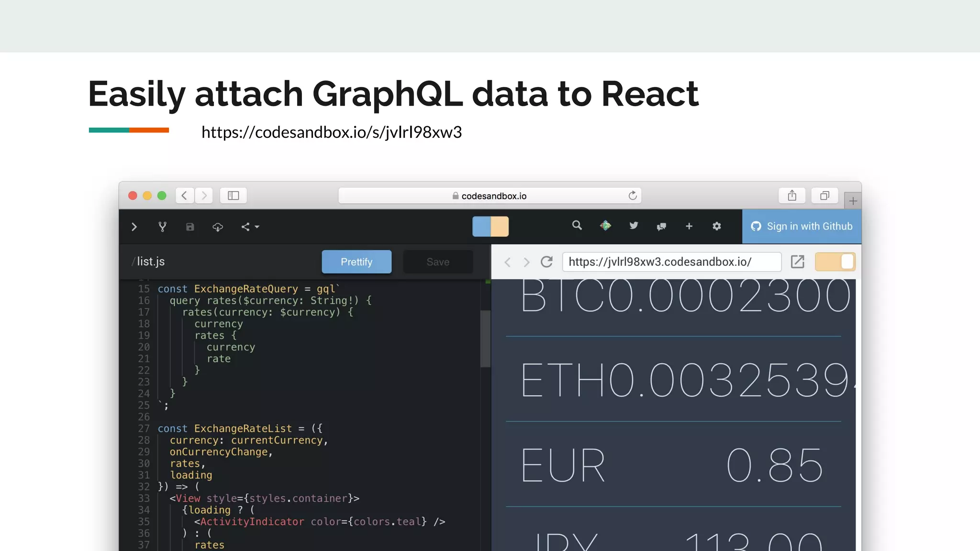Click the code editor scrollbar thumb
This screenshot has width=980, height=551.
coord(485,339)
